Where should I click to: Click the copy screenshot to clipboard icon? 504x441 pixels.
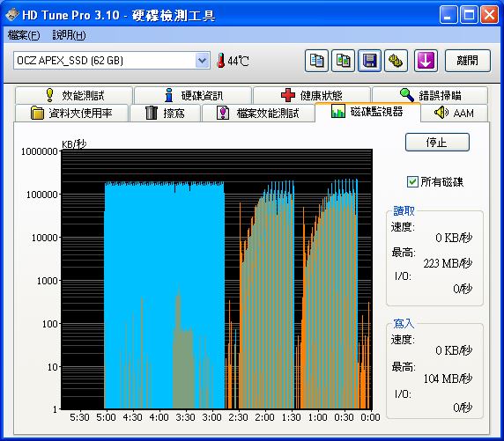(x=343, y=61)
